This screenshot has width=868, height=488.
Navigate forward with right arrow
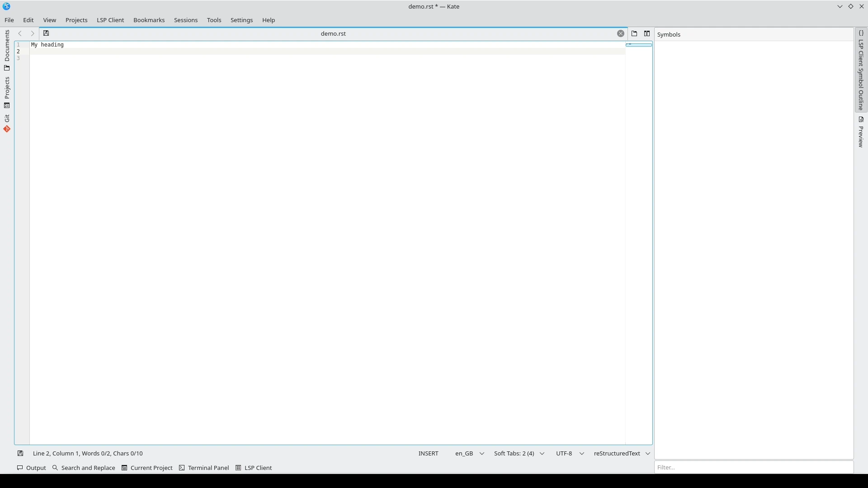[32, 33]
